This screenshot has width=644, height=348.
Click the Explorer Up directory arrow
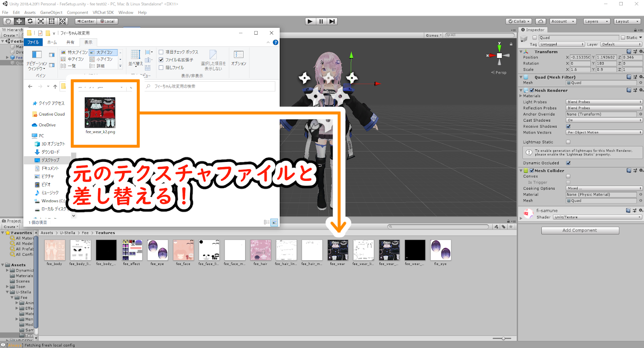[x=55, y=87]
